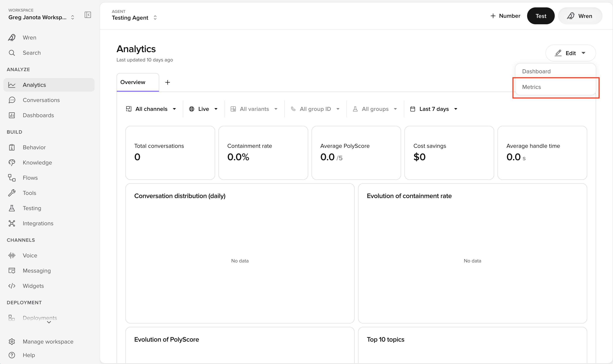Click the Wren bird icon in sidebar
This screenshot has width=613, height=364.
point(12,38)
